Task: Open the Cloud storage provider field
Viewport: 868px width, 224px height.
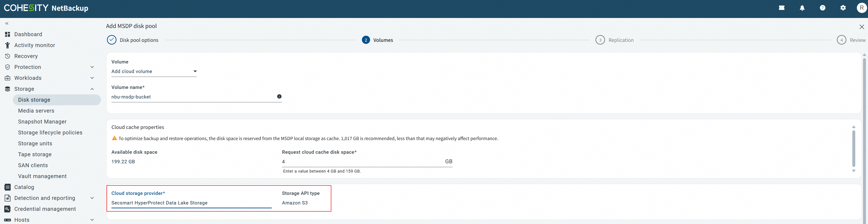Action: pyautogui.click(x=191, y=203)
